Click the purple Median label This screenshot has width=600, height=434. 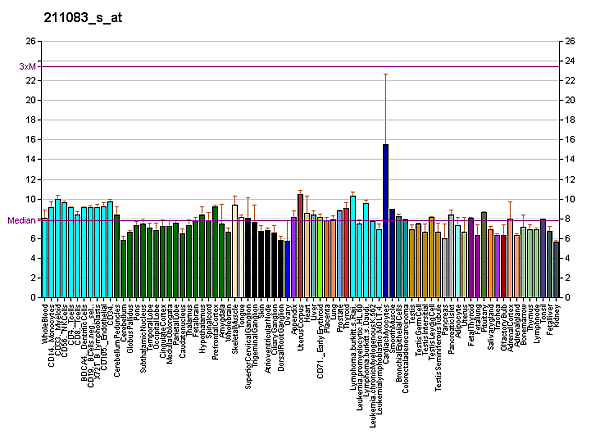[21, 220]
